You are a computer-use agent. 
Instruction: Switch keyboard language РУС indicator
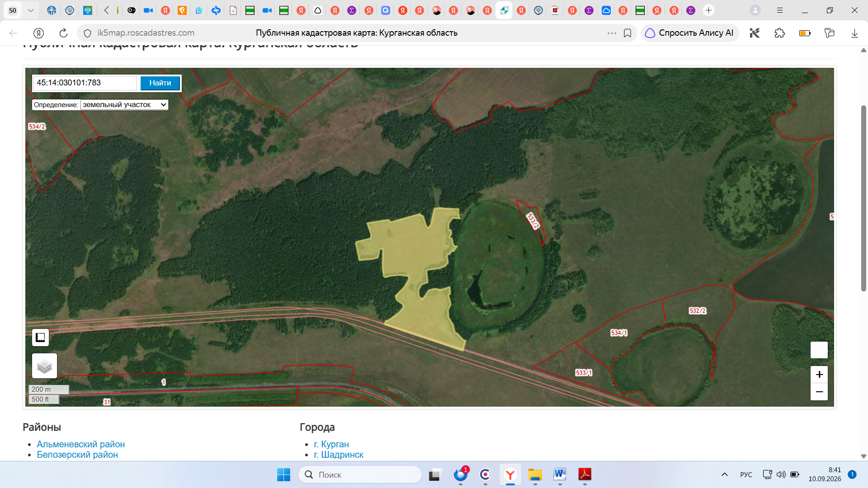pos(746,475)
